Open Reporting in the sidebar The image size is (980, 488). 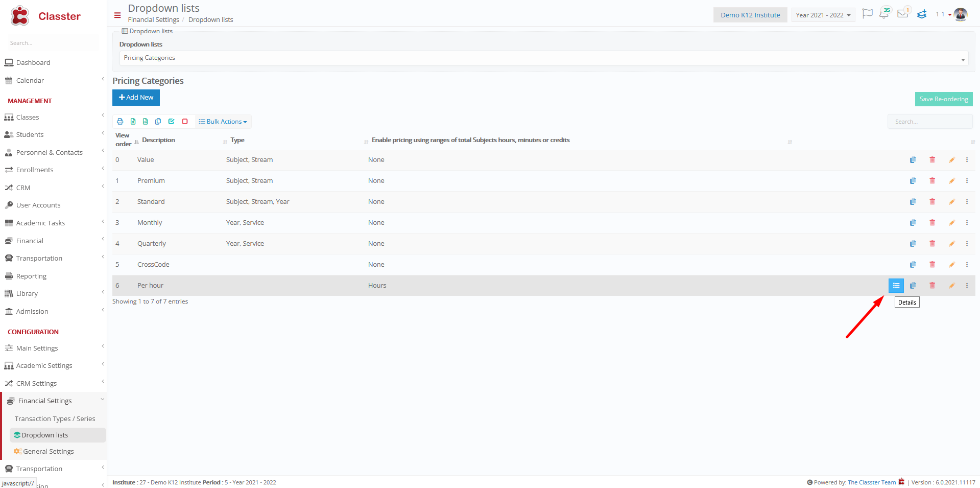click(x=54, y=276)
